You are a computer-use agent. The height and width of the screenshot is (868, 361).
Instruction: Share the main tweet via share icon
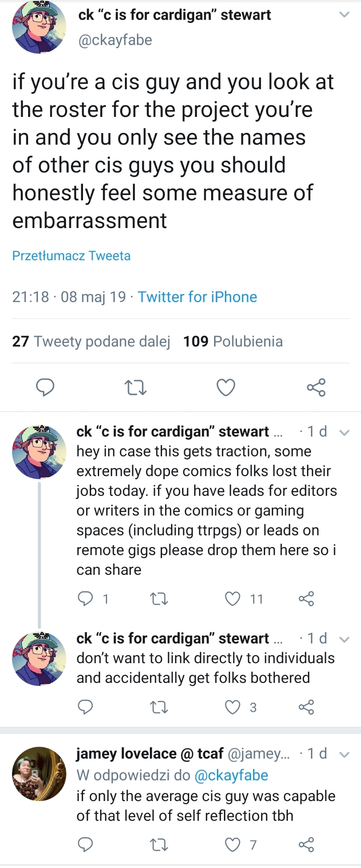pos(316,387)
